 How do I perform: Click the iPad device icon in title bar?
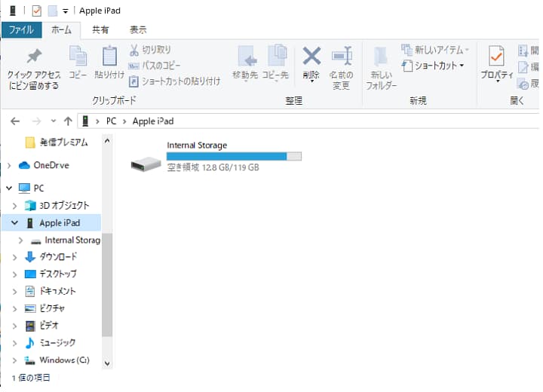click(x=13, y=11)
